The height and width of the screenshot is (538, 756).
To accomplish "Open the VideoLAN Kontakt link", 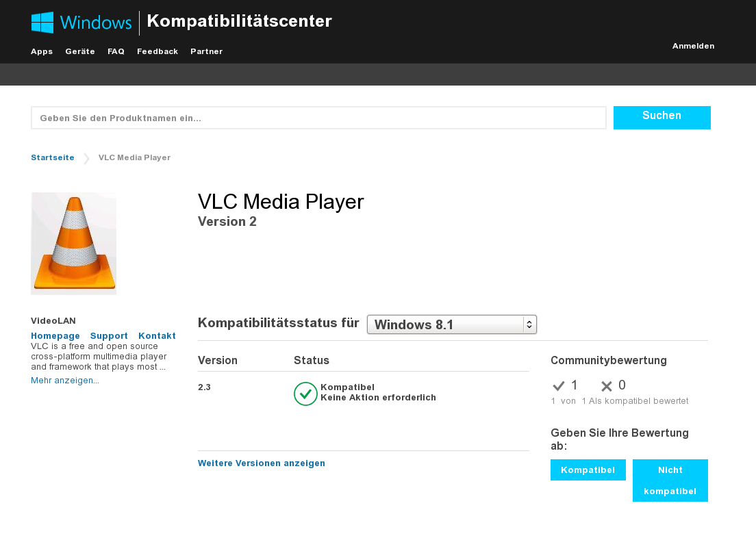I will coord(157,336).
